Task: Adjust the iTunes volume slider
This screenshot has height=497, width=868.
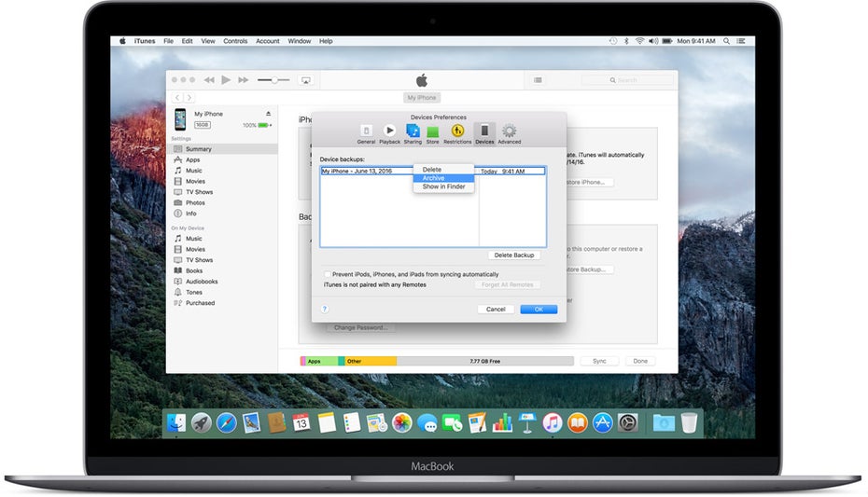Action: 273,80
